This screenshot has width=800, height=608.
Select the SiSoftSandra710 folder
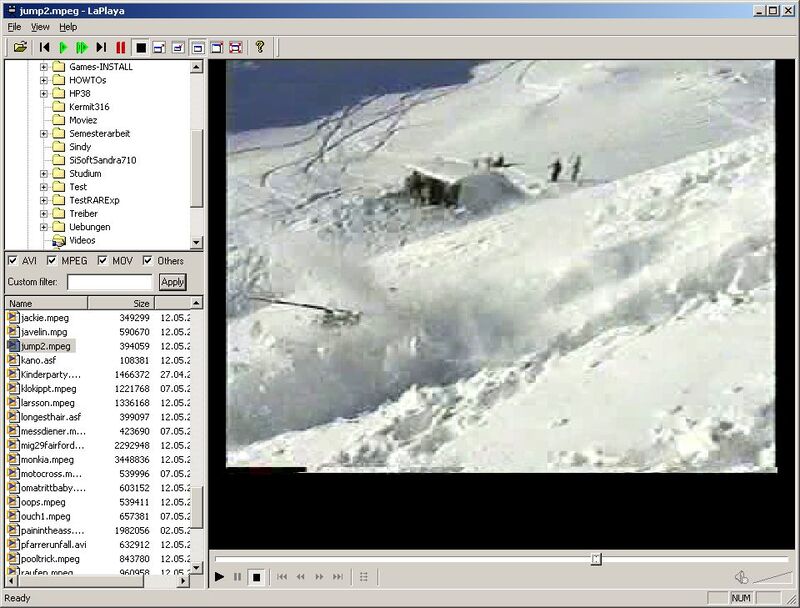(x=103, y=160)
